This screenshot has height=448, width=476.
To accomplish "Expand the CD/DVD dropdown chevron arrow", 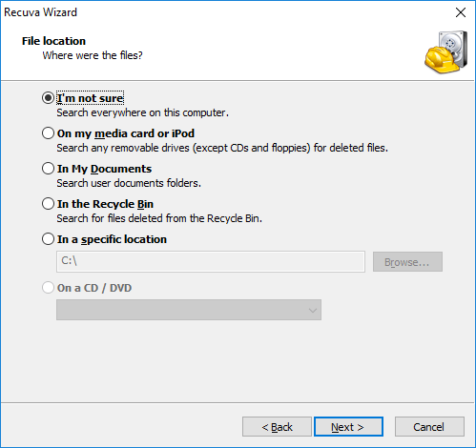I will 313,310.
